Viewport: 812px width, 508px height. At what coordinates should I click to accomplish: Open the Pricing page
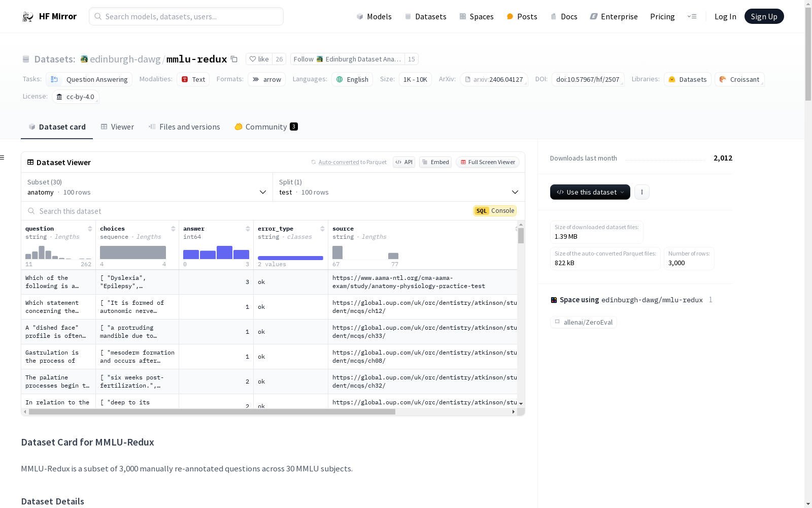coord(662,16)
